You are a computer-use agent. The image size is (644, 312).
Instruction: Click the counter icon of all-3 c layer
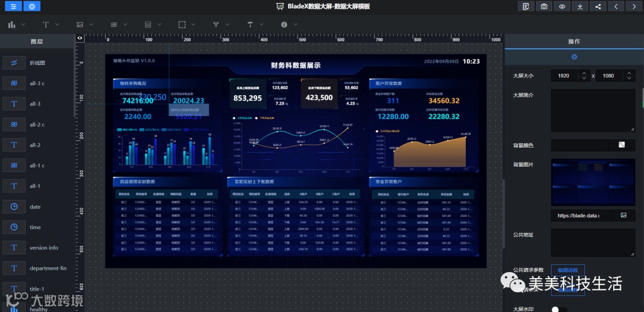click(x=14, y=83)
